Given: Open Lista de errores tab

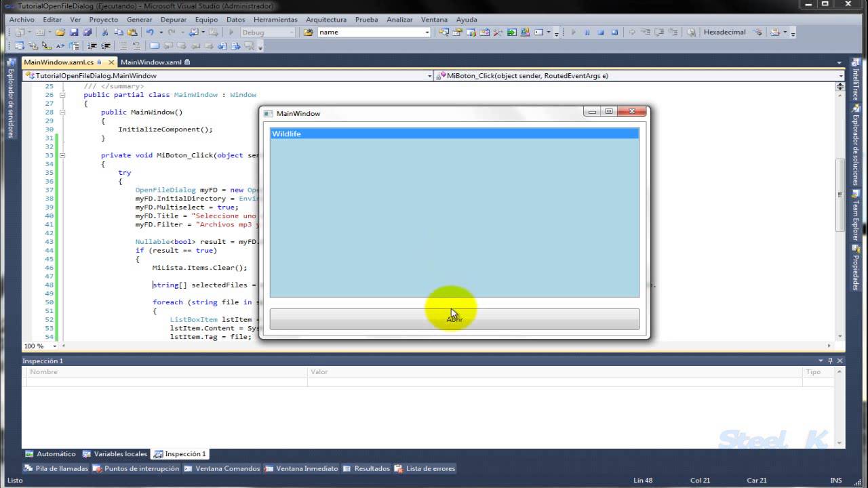Looking at the screenshot, I should pos(425,468).
